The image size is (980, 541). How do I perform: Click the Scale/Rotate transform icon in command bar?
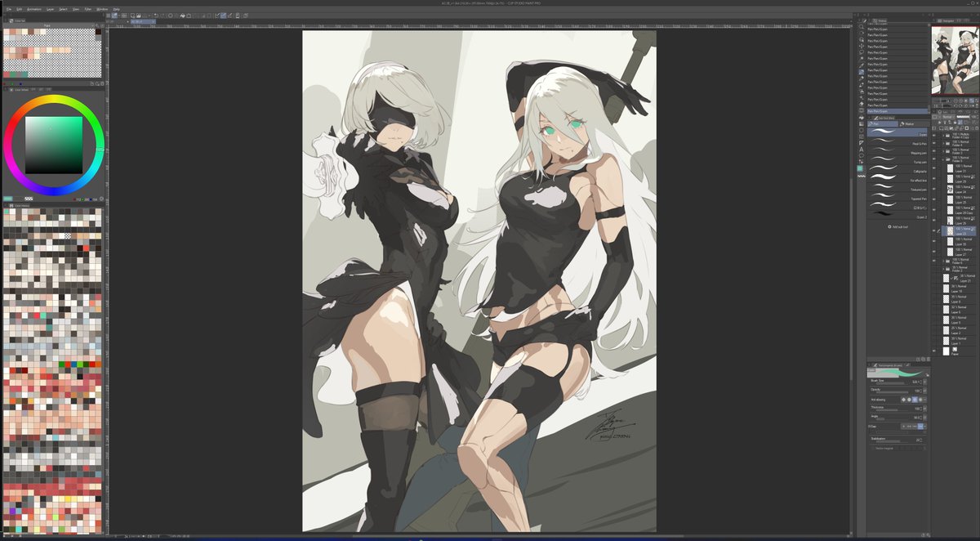click(x=189, y=16)
